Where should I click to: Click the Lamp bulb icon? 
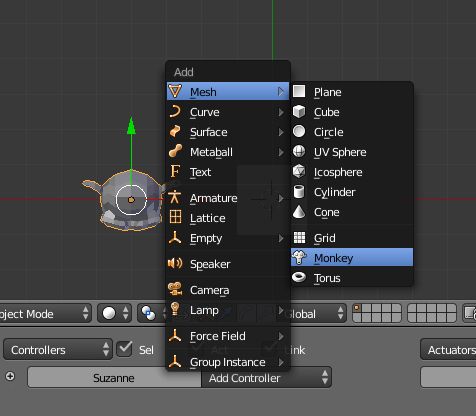pos(175,309)
